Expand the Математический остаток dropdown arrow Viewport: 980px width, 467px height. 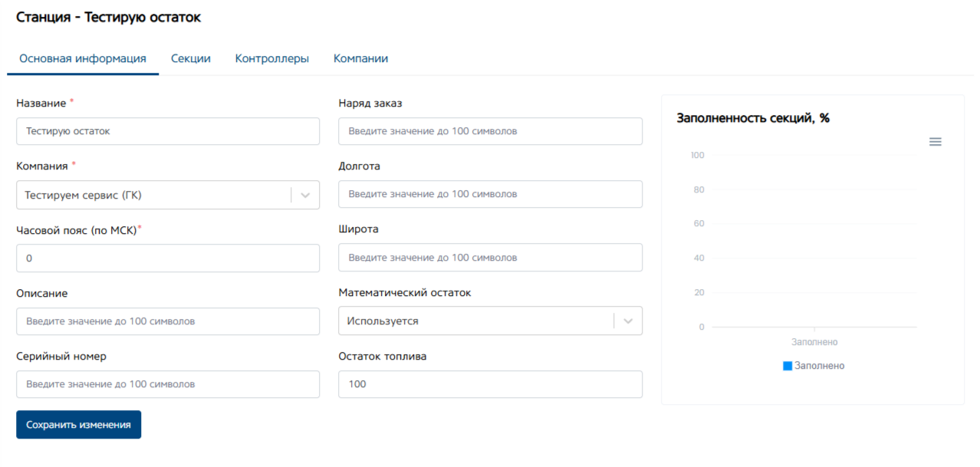point(628,321)
